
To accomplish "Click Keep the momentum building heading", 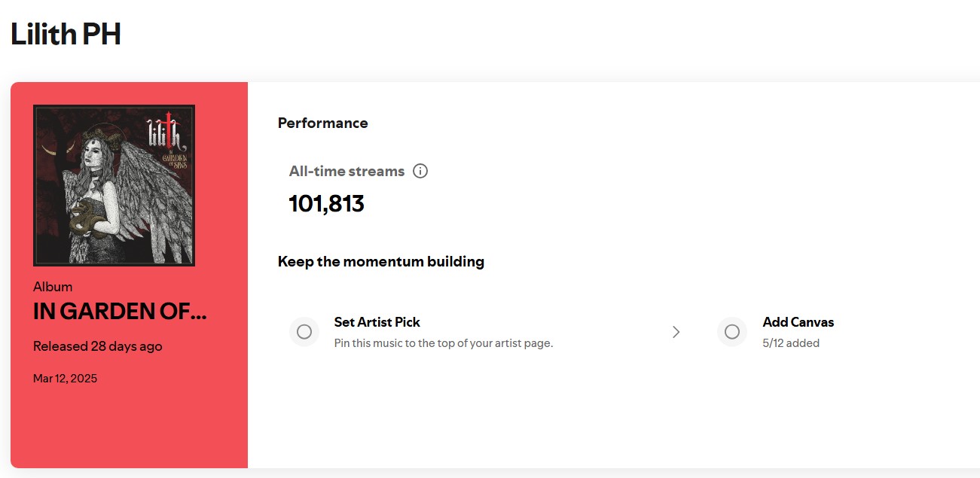I will [x=381, y=261].
